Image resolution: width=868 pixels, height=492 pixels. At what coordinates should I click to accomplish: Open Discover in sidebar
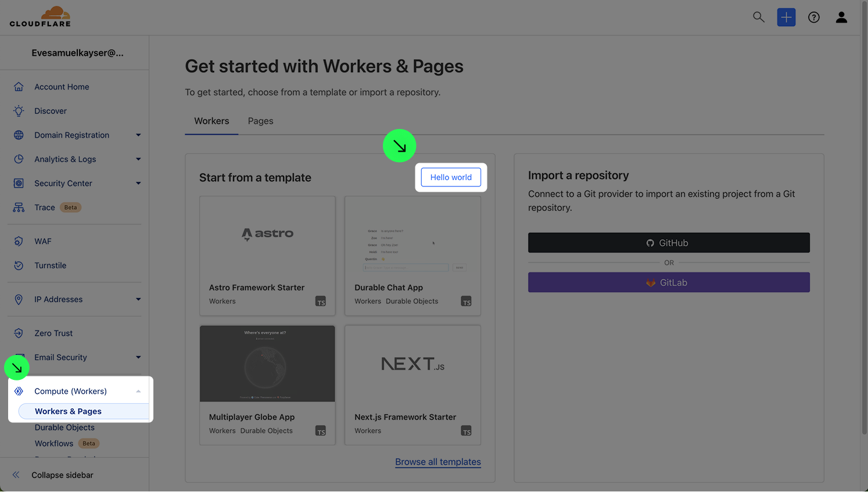(x=51, y=111)
